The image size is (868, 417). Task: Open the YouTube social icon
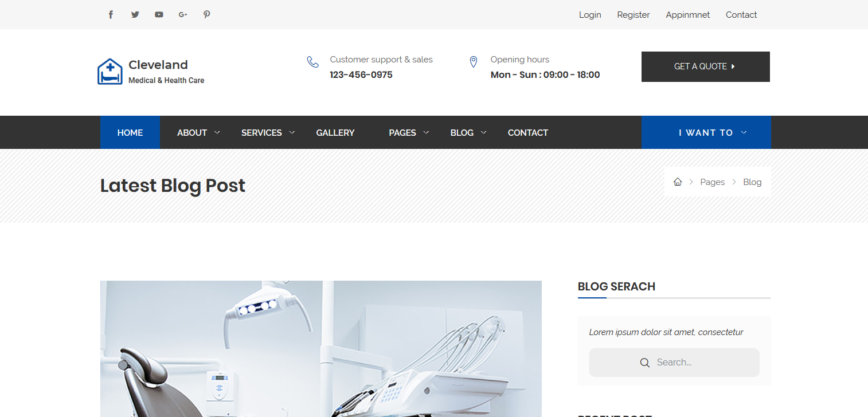(159, 15)
